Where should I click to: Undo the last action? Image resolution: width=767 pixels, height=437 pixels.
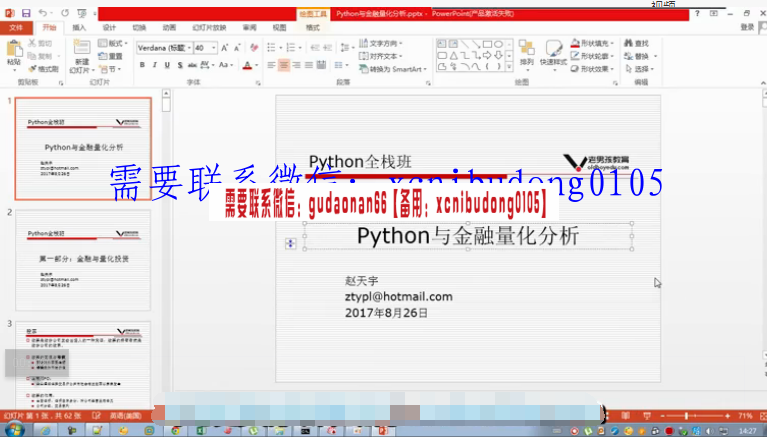(43, 13)
